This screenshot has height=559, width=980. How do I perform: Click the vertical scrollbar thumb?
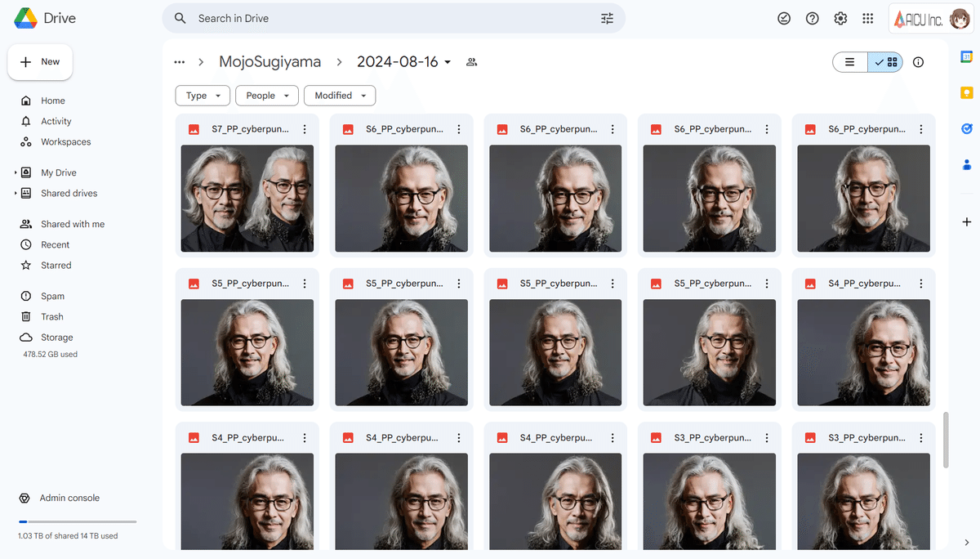click(x=946, y=440)
